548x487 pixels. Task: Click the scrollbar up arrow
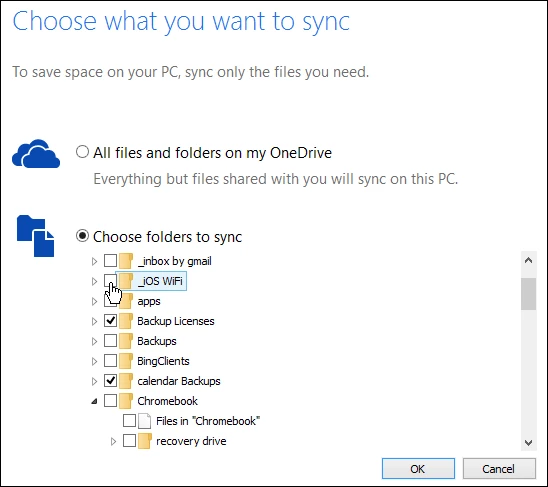(528, 260)
